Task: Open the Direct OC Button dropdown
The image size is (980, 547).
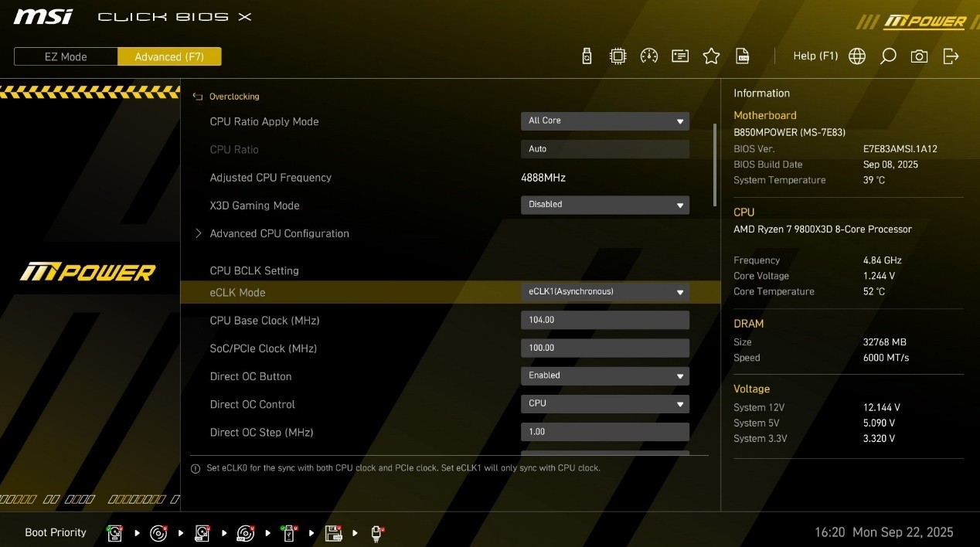Action: (604, 375)
